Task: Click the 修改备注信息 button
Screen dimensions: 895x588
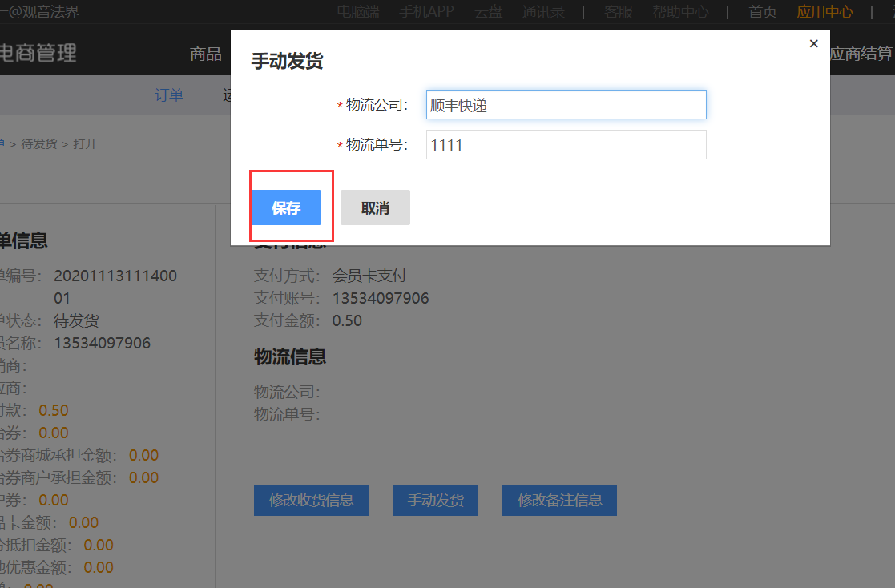Action: click(559, 501)
